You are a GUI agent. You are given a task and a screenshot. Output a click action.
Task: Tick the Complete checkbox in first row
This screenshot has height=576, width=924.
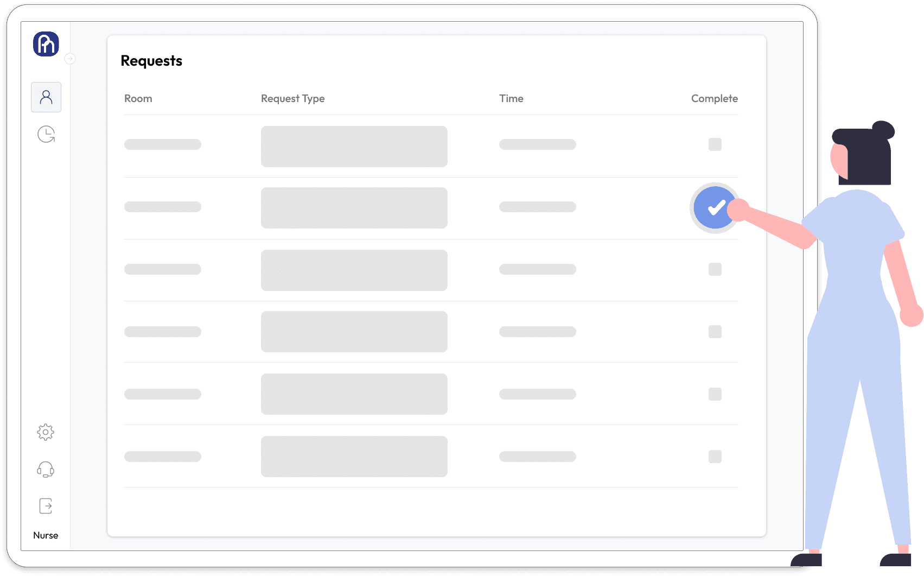click(x=715, y=144)
